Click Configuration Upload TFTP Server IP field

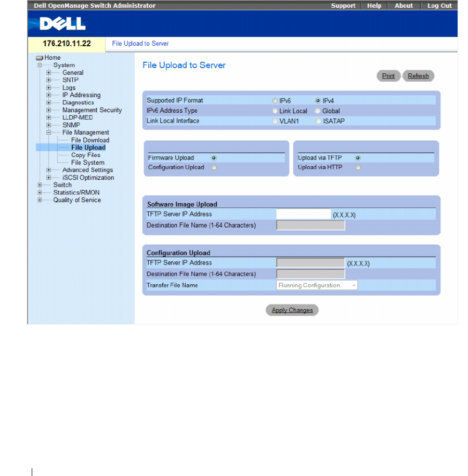(x=310, y=262)
